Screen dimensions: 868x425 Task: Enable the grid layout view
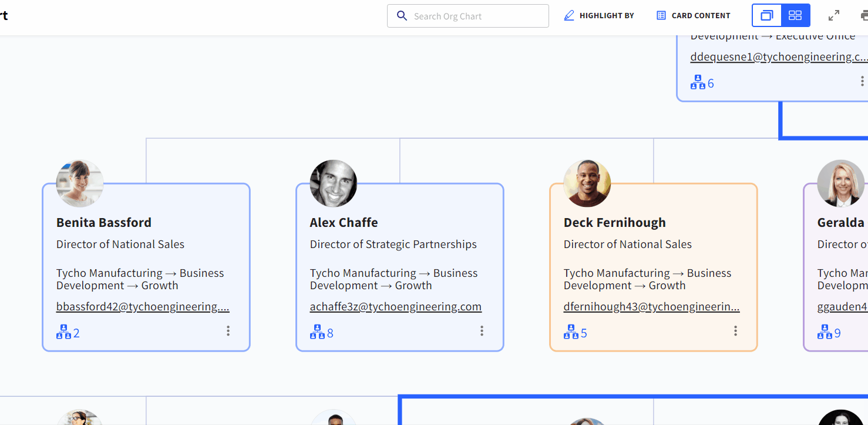(795, 15)
